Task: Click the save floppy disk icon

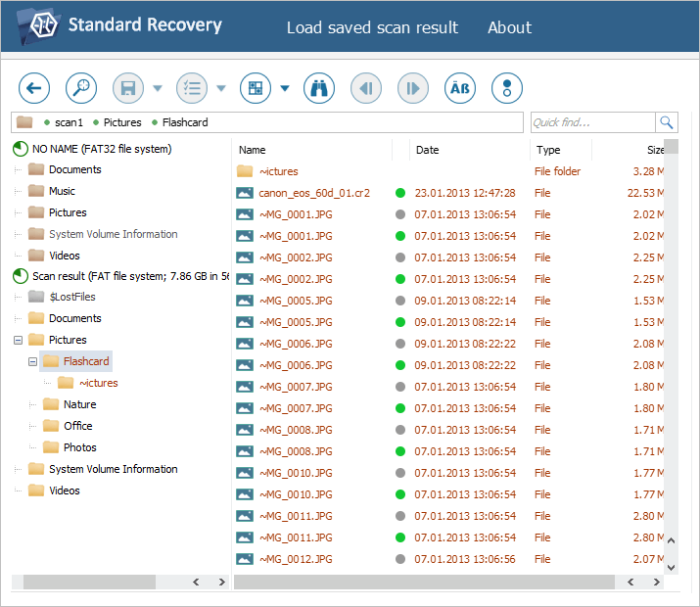Action: pos(128,88)
